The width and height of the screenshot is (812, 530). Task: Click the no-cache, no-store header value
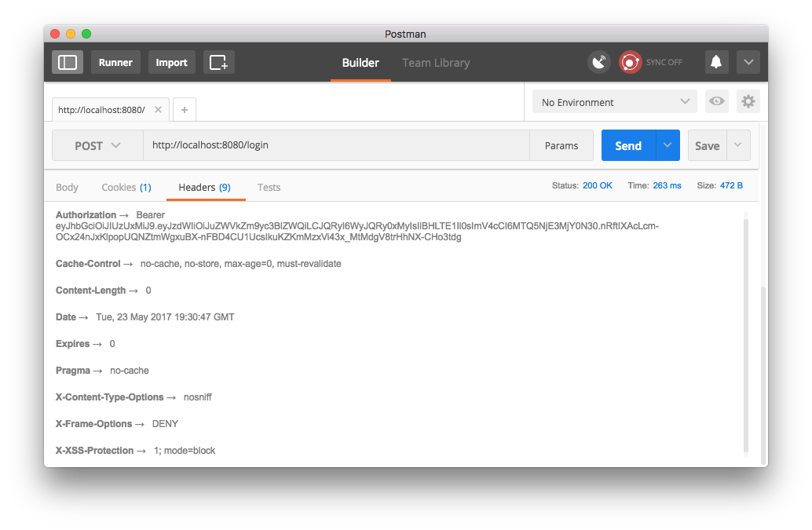click(241, 264)
